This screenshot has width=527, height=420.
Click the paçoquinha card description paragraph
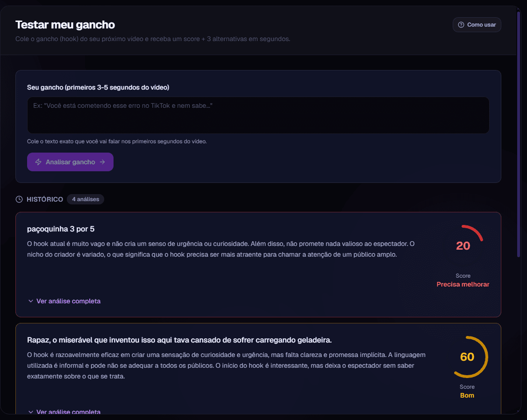tap(222, 249)
